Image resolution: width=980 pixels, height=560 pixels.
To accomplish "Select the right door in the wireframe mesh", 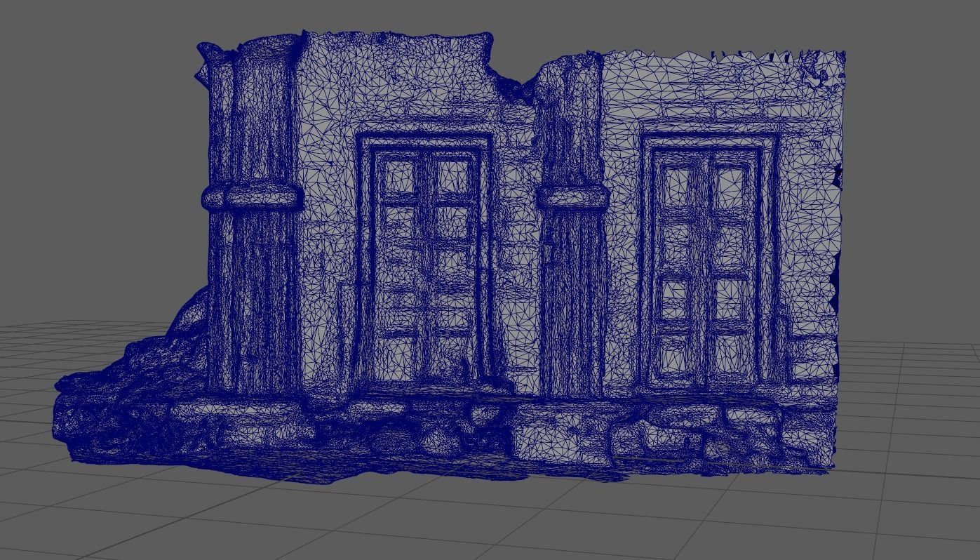I will click(709, 261).
